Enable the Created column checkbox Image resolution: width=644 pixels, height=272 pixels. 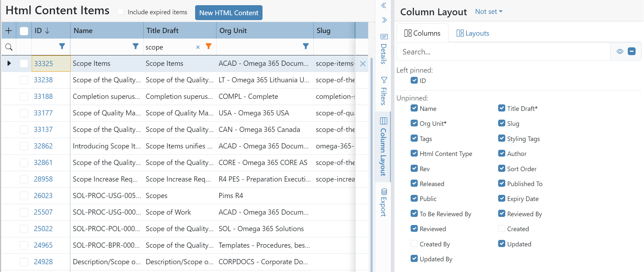(501, 229)
